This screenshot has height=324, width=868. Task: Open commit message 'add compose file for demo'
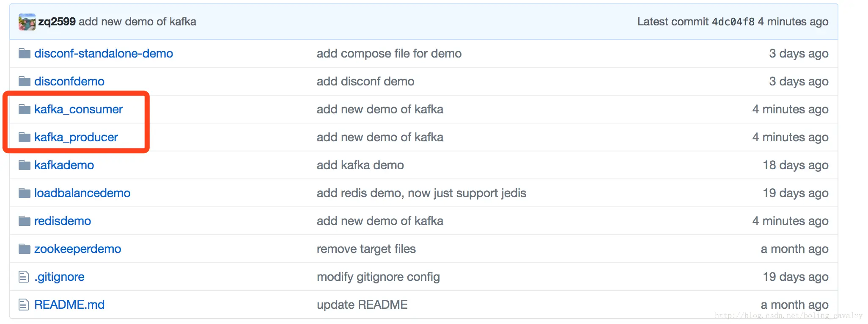(x=389, y=53)
